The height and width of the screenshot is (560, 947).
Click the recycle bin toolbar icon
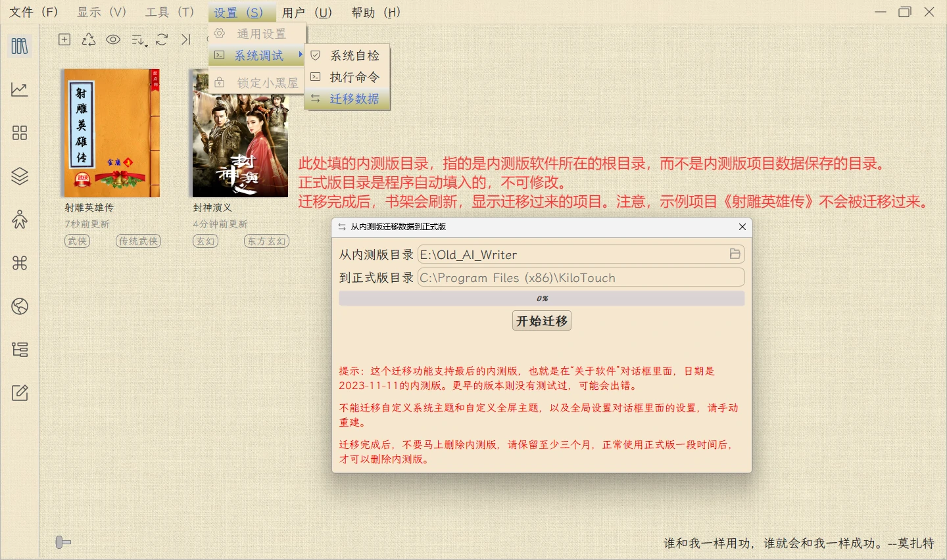[89, 39]
